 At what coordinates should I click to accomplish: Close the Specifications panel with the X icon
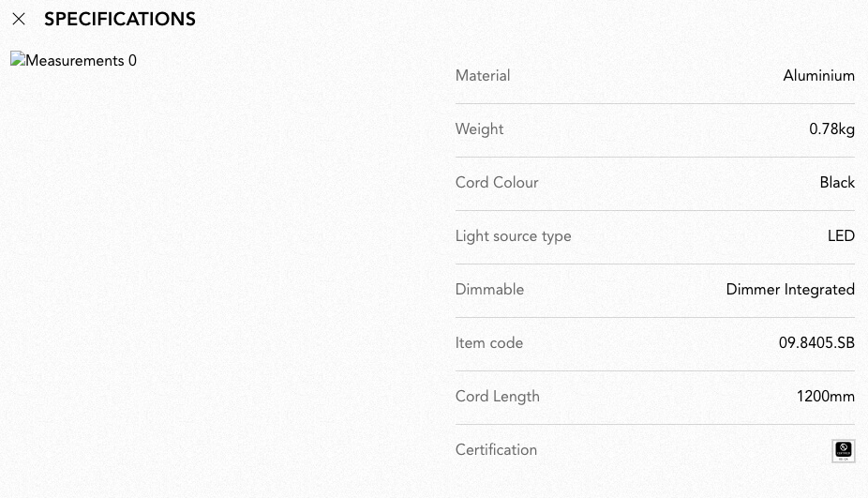pyautogui.click(x=18, y=20)
